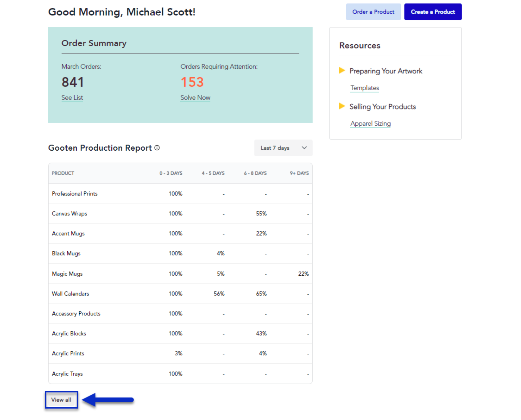Click the 43% value for Acrylic Blocks
Screen dimensions: 521x420
261,334
